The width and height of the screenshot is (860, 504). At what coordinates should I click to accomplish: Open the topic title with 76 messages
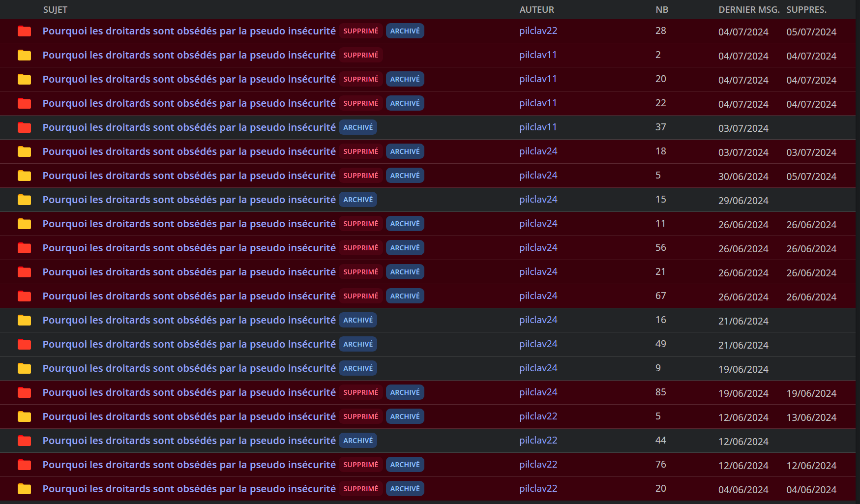(x=189, y=465)
